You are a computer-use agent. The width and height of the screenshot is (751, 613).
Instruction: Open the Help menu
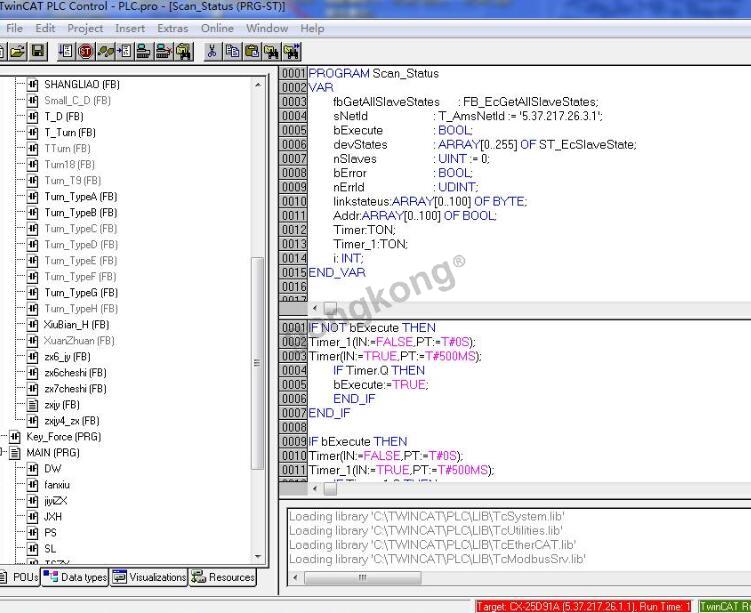[312, 28]
